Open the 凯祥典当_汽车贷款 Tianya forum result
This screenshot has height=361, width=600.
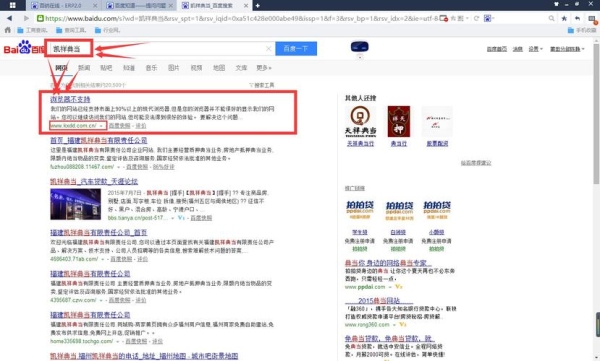tap(94, 181)
